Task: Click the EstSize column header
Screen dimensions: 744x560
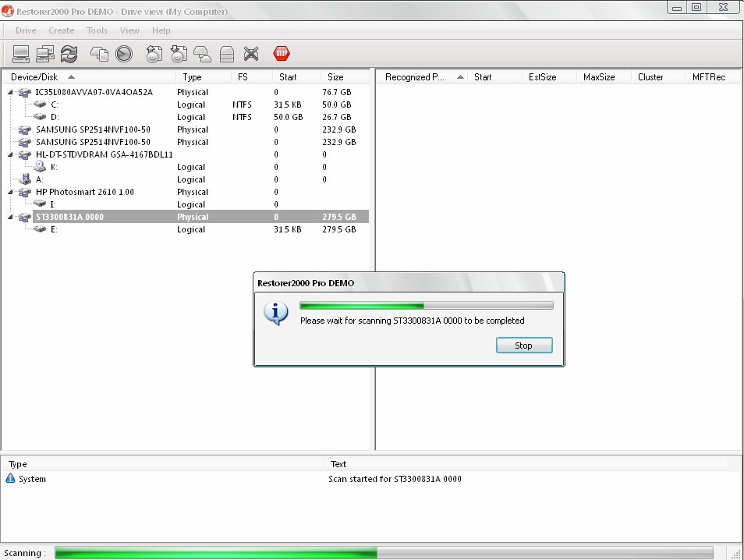Action: (549, 77)
